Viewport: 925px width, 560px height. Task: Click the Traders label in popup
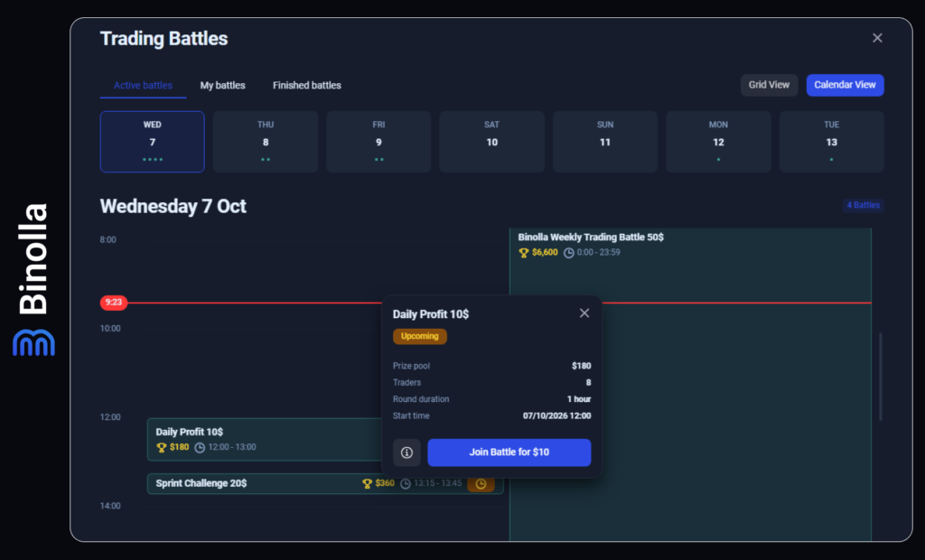(x=407, y=383)
